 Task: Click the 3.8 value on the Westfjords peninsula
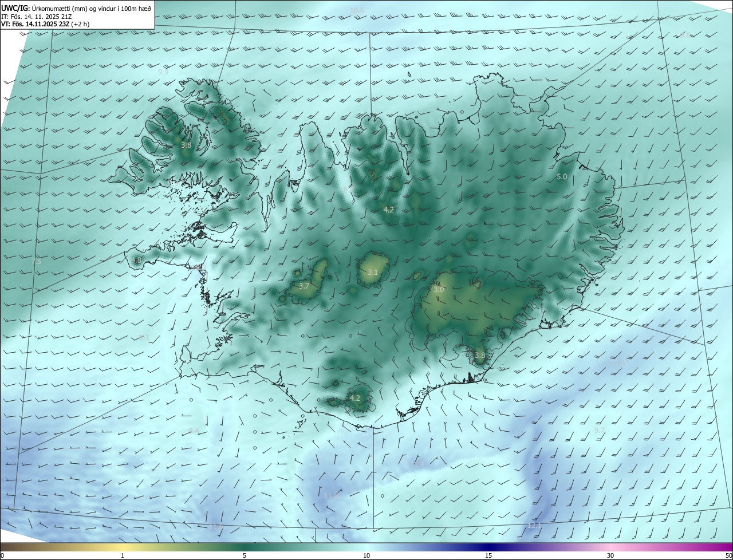(x=186, y=145)
